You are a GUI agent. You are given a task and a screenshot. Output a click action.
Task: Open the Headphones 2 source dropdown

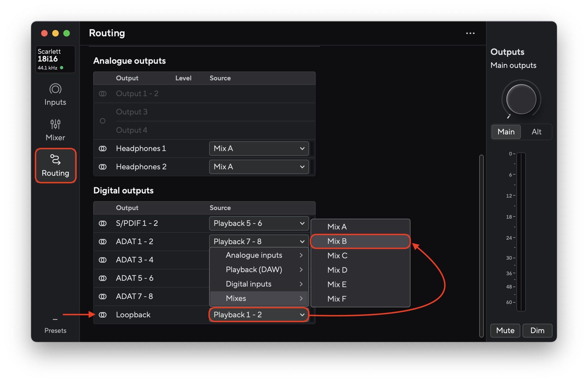click(258, 167)
